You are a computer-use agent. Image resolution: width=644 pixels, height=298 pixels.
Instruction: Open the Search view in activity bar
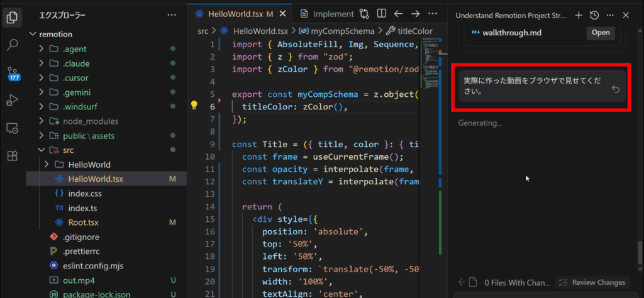coord(12,45)
